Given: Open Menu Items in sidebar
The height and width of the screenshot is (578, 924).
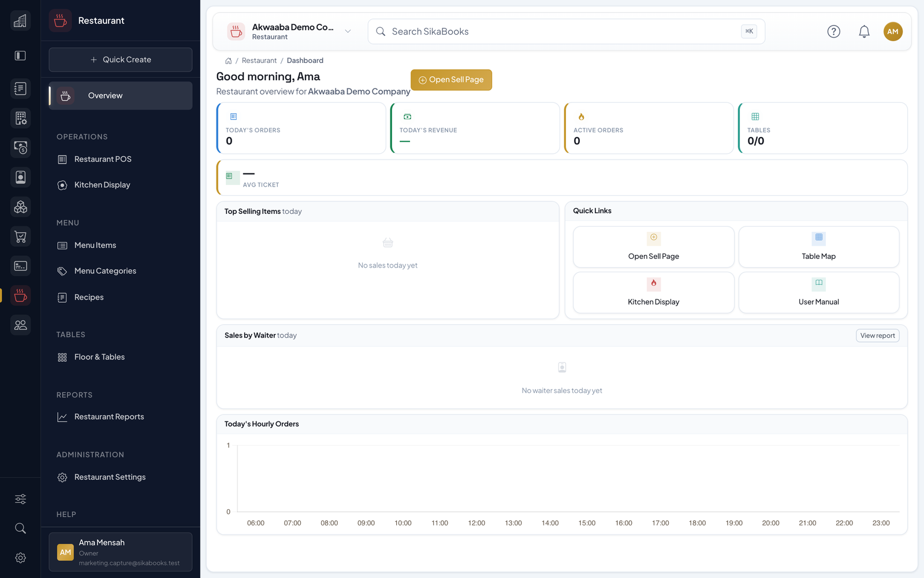Looking at the screenshot, I should pyautogui.click(x=121, y=245).
